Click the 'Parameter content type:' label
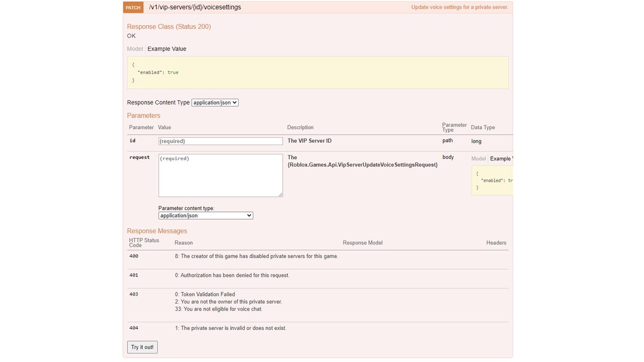 186,208
